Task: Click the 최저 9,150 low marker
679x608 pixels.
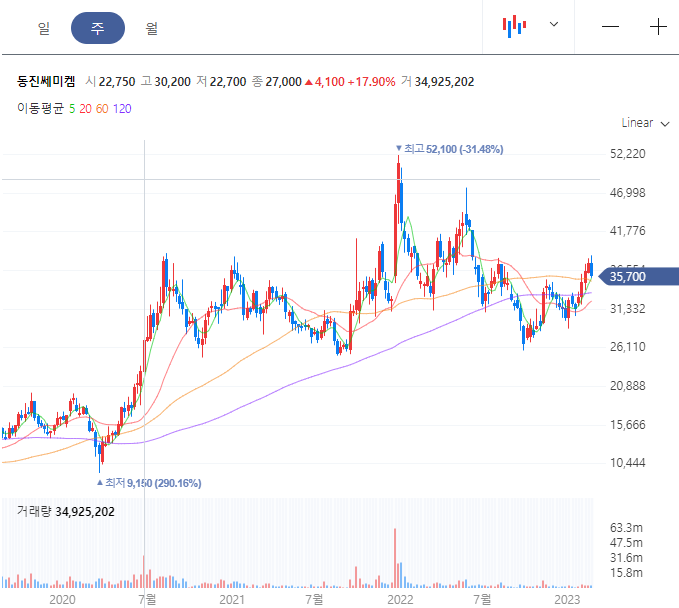Action: (x=149, y=483)
